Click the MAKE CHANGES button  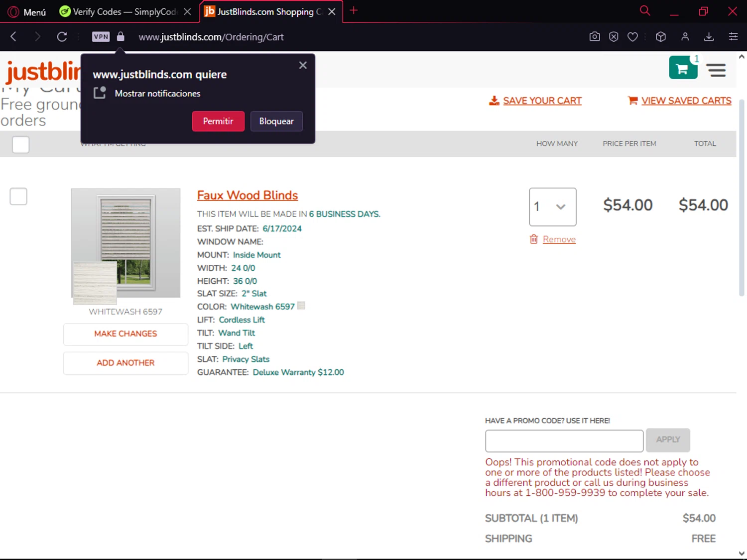(x=125, y=334)
